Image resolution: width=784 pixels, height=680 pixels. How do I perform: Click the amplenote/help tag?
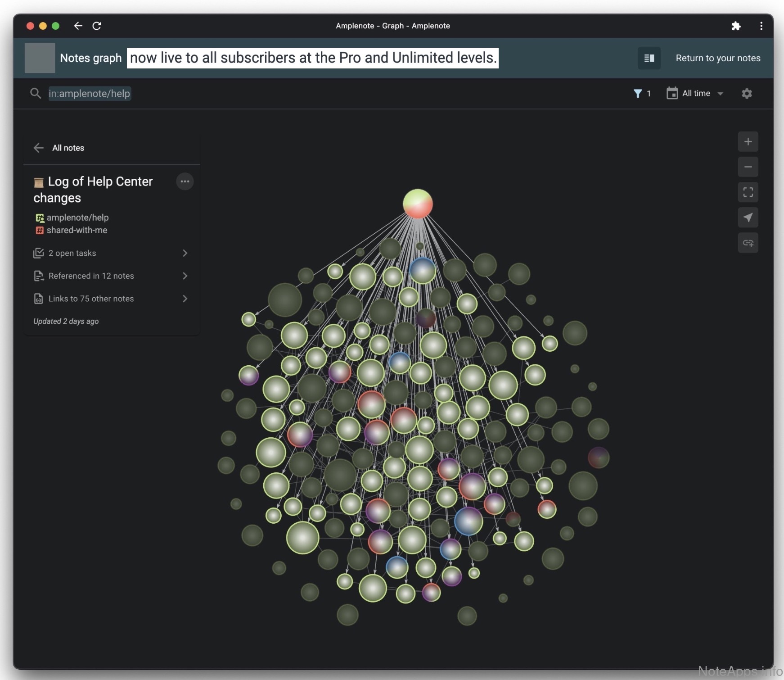tap(77, 218)
